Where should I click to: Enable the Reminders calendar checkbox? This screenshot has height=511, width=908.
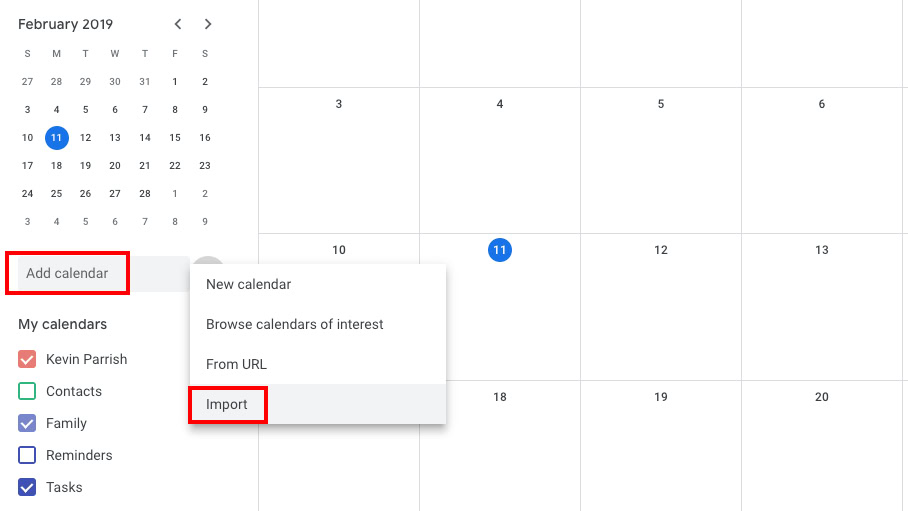(27, 455)
